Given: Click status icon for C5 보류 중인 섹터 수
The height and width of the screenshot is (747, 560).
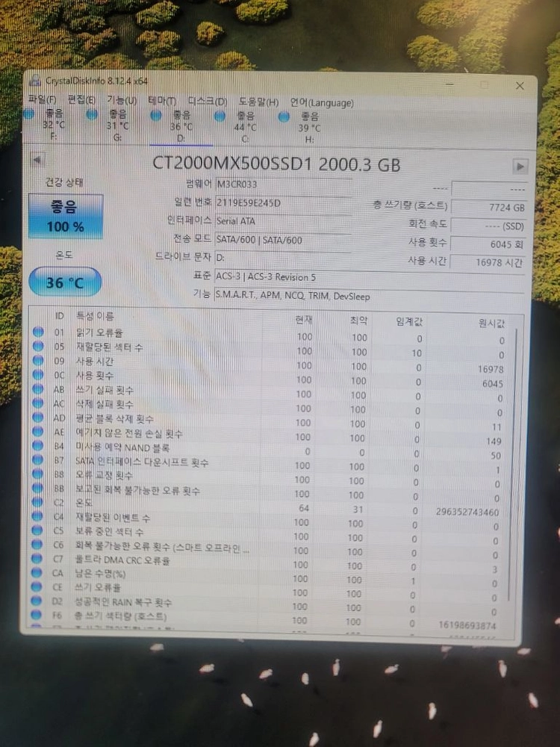Looking at the screenshot, I should [37, 530].
